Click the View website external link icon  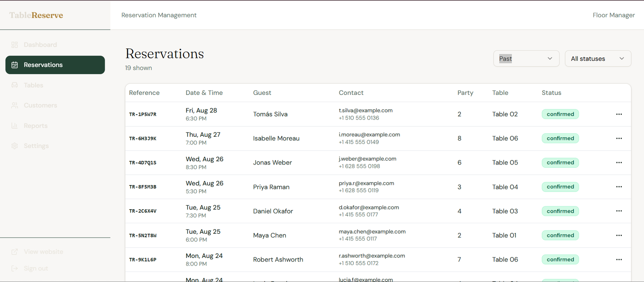pyautogui.click(x=15, y=252)
